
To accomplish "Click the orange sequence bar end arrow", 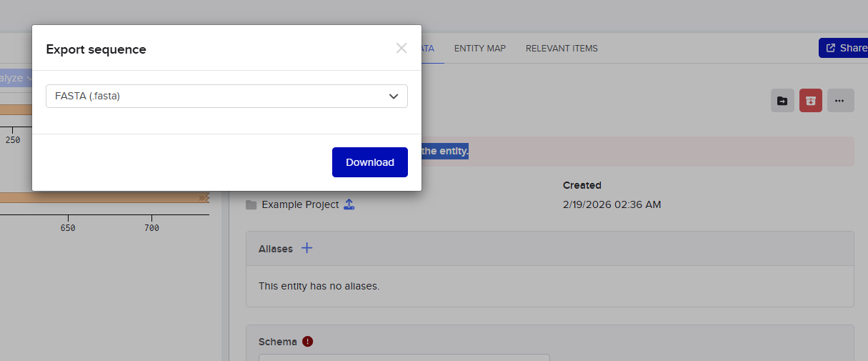I will 204,197.
